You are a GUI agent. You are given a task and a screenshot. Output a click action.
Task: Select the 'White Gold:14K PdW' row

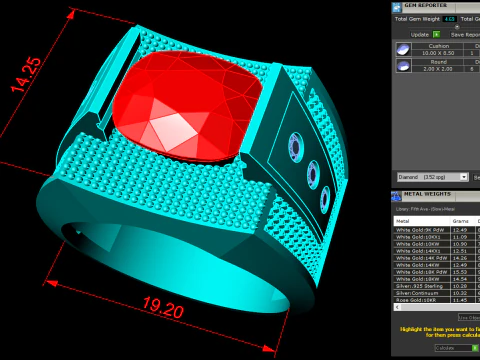click(x=437, y=258)
